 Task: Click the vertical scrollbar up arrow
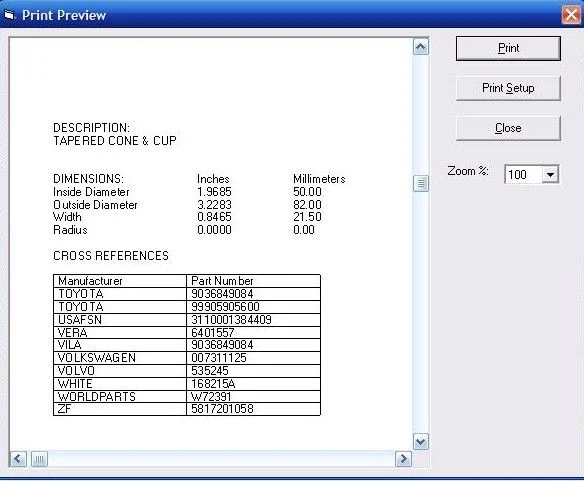pyautogui.click(x=420, y=47)
